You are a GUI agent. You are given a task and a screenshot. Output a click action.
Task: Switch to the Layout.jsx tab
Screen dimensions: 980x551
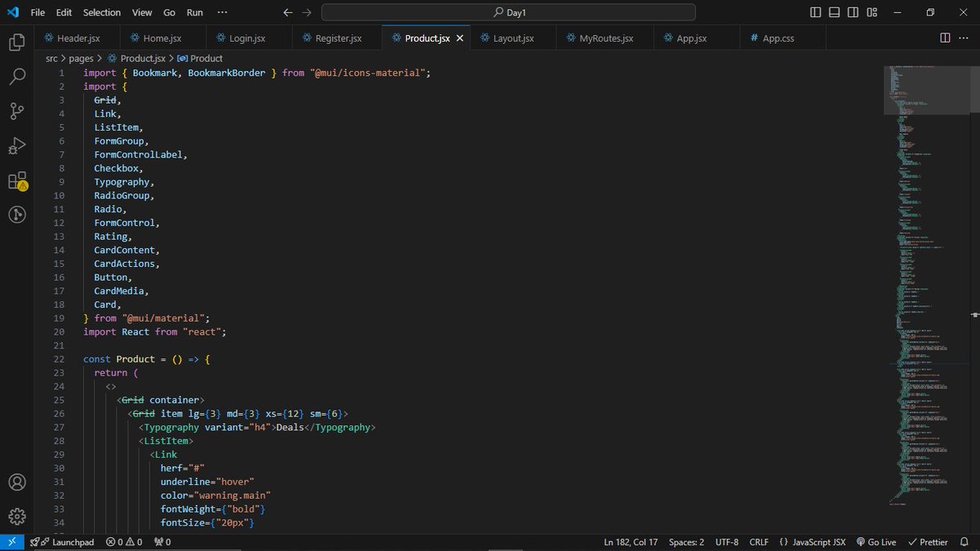click(x=513, y=38)
